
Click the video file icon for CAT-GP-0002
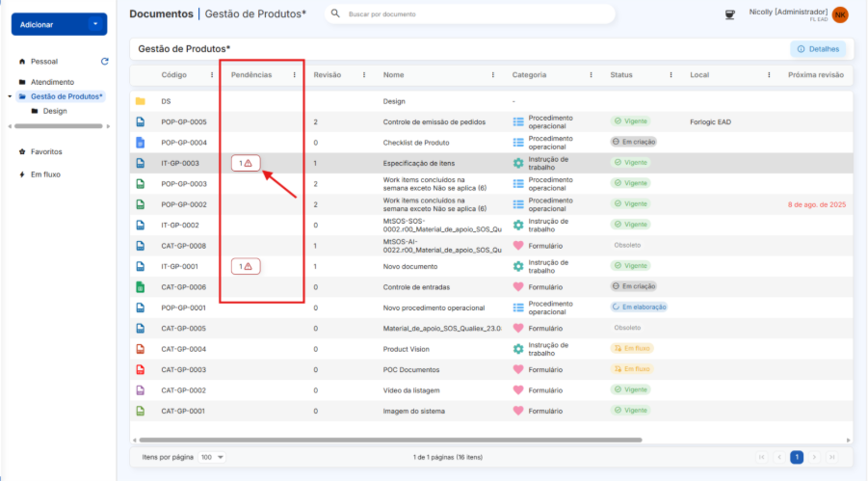(x=140, y=390)
